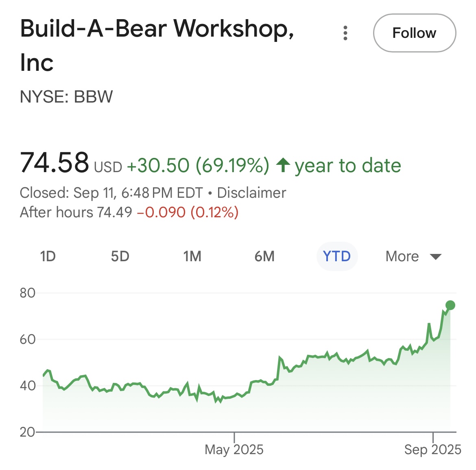The width and height of the screenshot is (476, 470).
Task: Open the More time ranges menu
Action: tap(413, 256)
